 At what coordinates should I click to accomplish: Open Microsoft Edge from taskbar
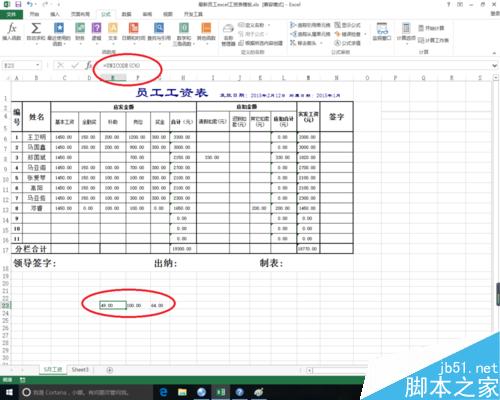tap(163, 392)
